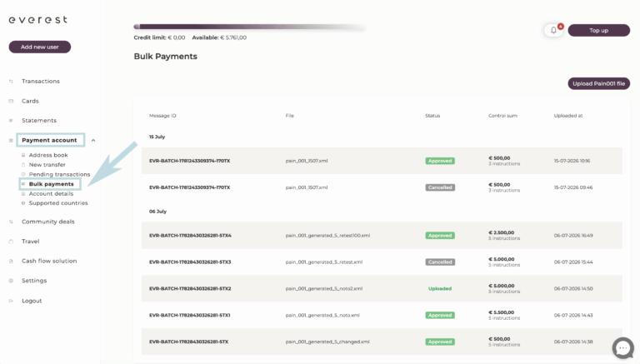Click the Account details icon
Image resolution: width=640 pixels, height=364 pixels.
point(23,194)
